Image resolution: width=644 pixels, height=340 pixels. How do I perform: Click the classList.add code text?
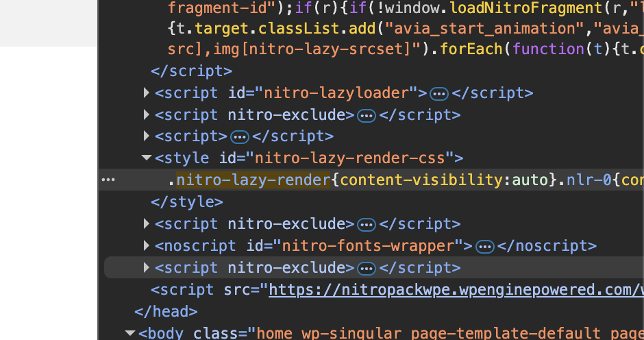317,29
